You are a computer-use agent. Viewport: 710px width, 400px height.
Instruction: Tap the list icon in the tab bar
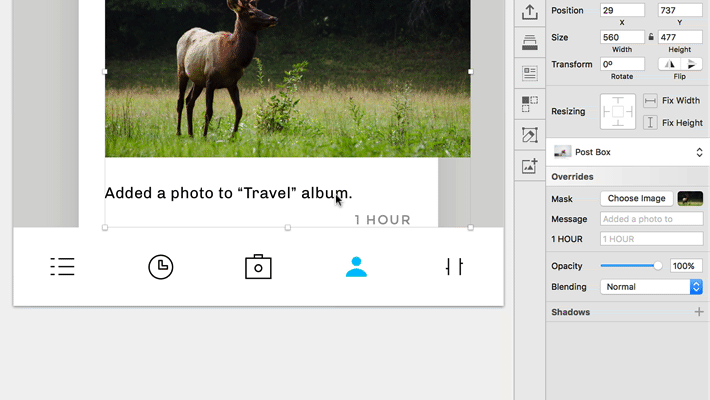point(62,267)
